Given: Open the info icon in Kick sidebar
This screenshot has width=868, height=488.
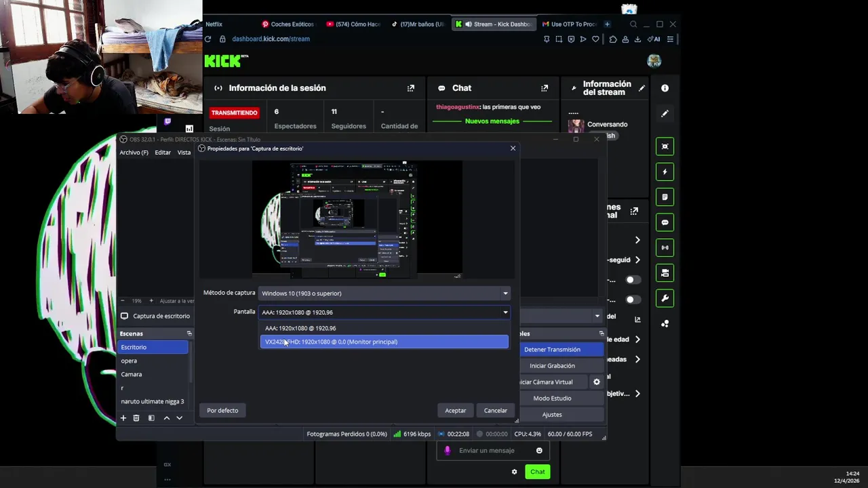Looking at the screenshot, I should point(665,88).
